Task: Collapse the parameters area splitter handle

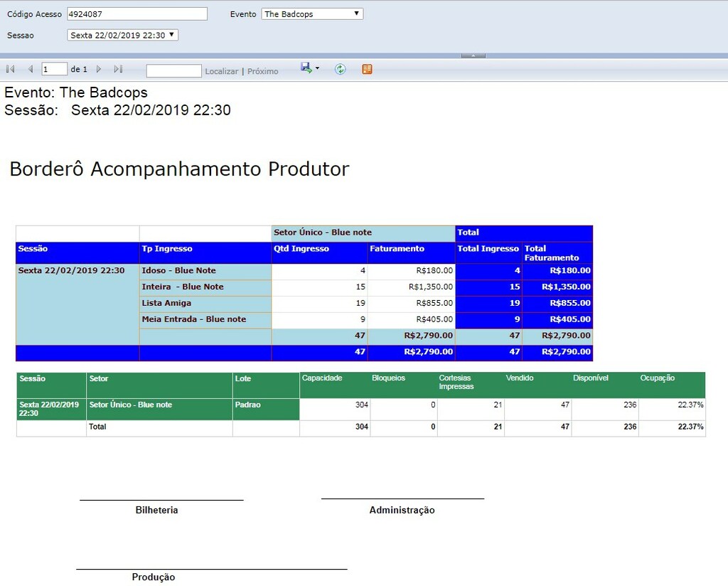Action: click(473, 55)
